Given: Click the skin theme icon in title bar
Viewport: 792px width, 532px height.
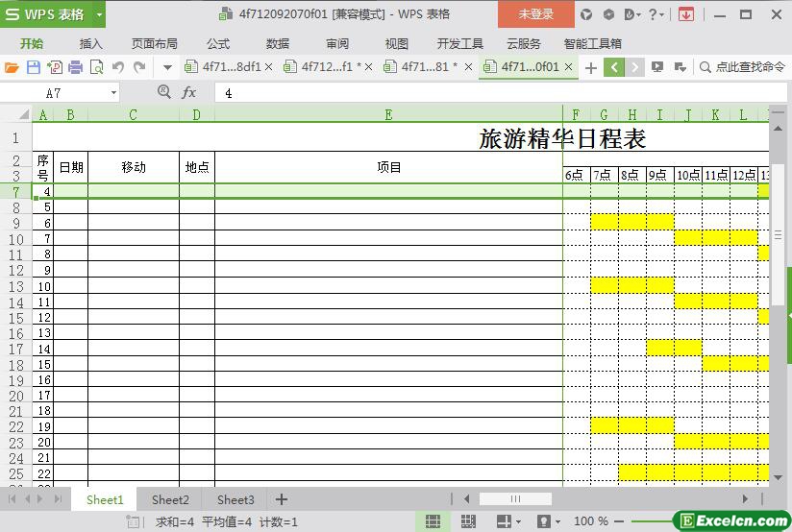Looking at the screenshot, I should coord(586,14).
